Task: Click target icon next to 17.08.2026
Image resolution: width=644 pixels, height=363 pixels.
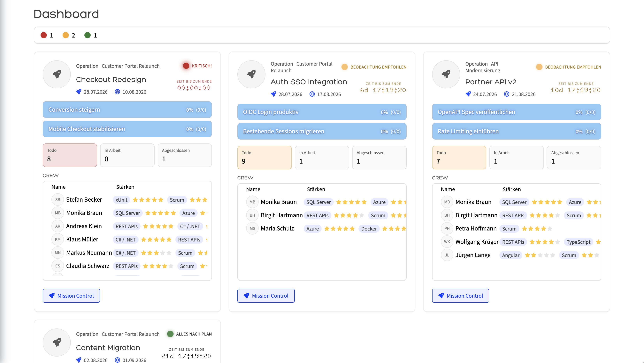Action: click(312, 94)
